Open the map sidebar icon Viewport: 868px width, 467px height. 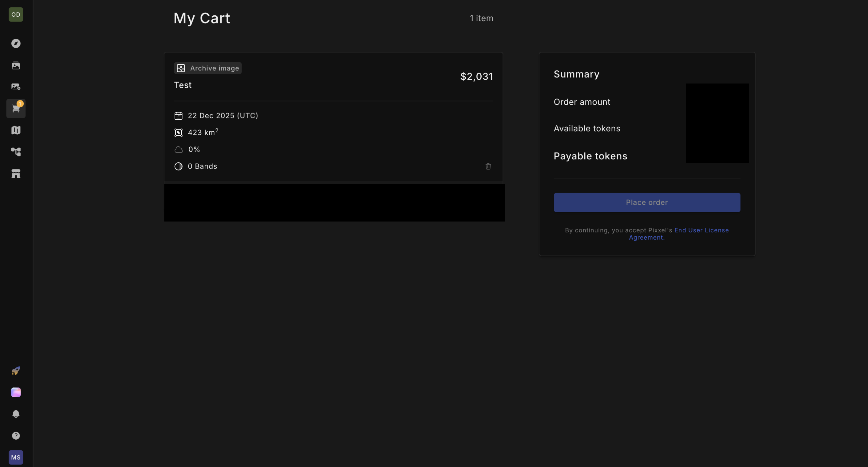click(16, 130)
